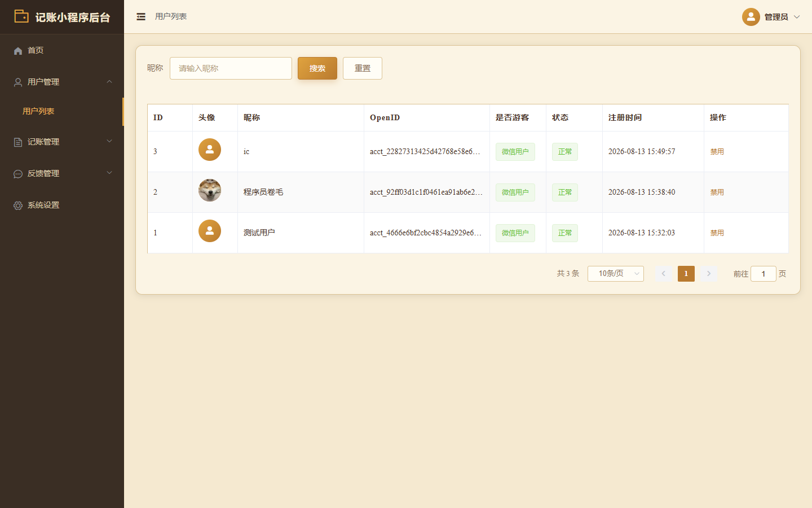Viewport: 812px width, 508px height.
Task: Click the 2026-08-13 15:49:57 registration time
Action: [x=642, y=151]
